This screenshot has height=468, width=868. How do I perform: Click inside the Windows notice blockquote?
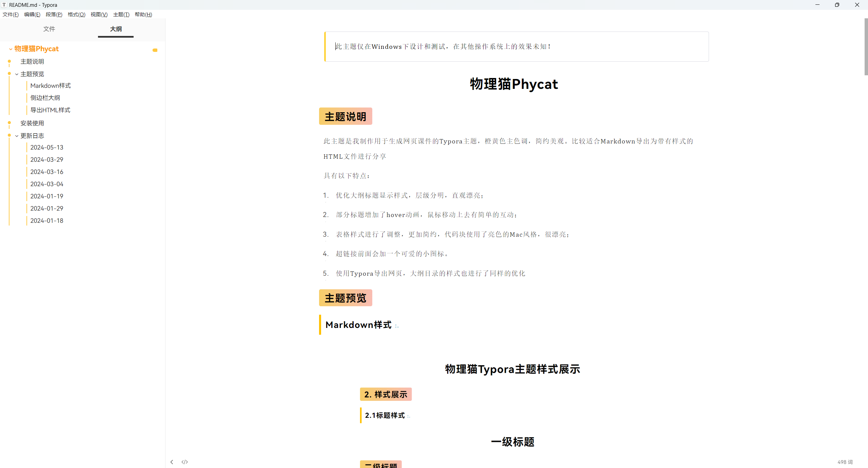[516, 46]
